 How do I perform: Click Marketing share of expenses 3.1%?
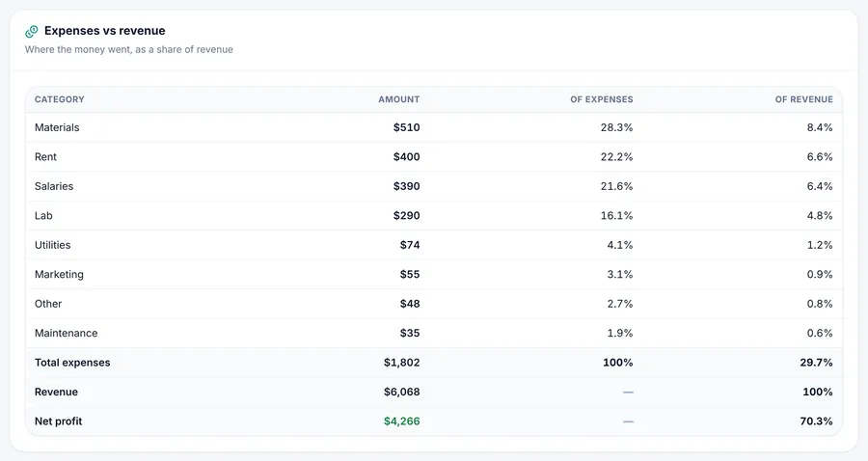(x=620, y=274)
